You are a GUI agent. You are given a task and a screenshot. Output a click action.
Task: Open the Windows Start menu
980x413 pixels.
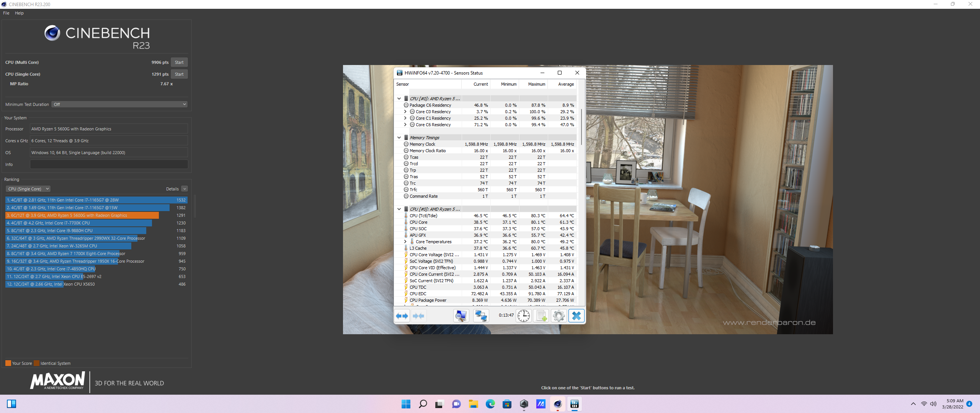pos(406,404)
